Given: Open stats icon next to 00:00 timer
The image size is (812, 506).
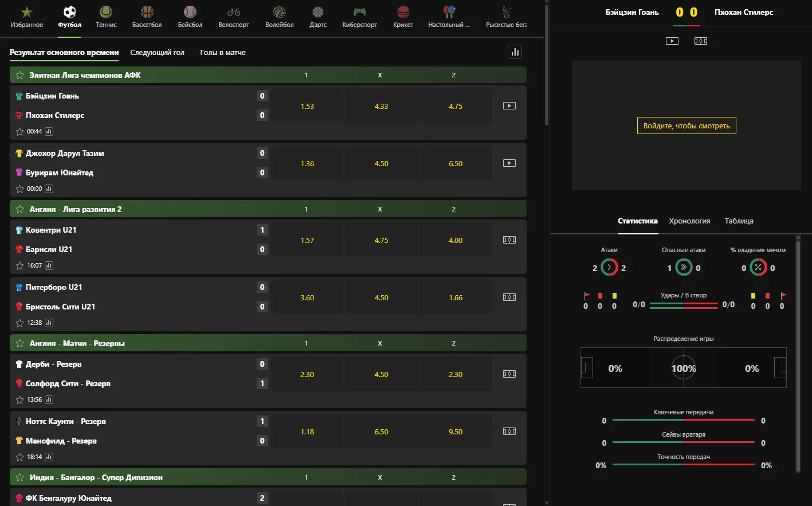Looking at the screenshot, I should click(49, 189).
